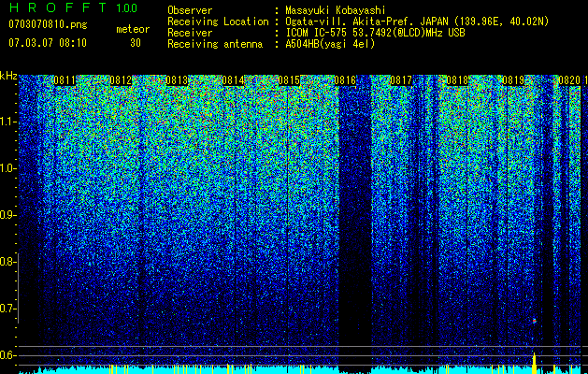The width and height of the screenshot is (588, 374).
Task: Click the 0811 time marker
Action: pyautogui.click(x=65, y=80)
